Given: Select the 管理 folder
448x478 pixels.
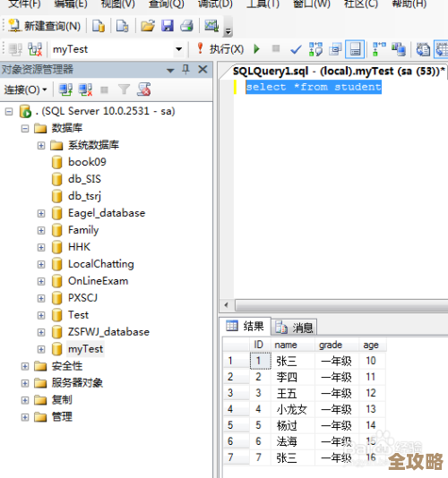Looking at the screenshot, I should click(62, 417).
